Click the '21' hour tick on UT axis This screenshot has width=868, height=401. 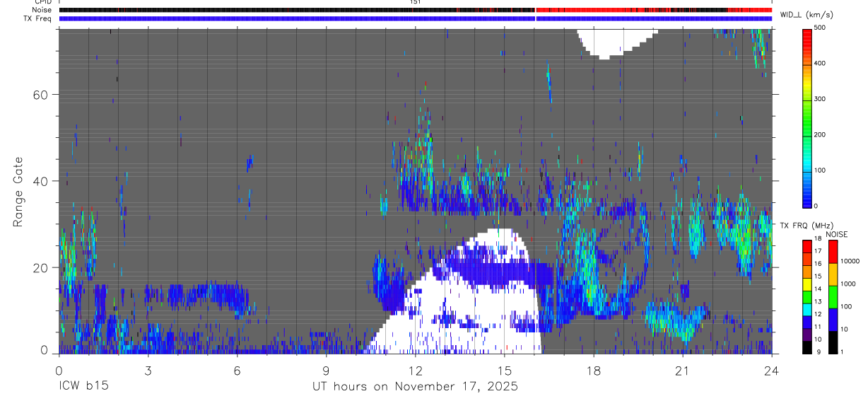[682, 370]
